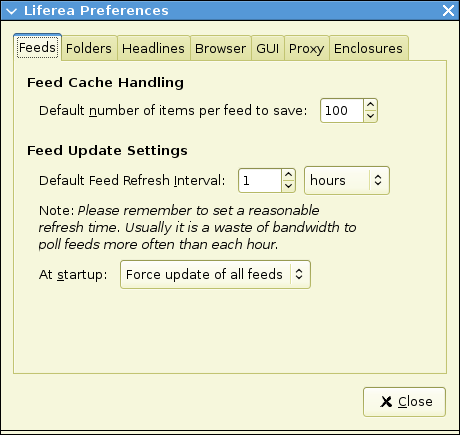Click the 'hours' text in combo box

click(x=328, y=180)
